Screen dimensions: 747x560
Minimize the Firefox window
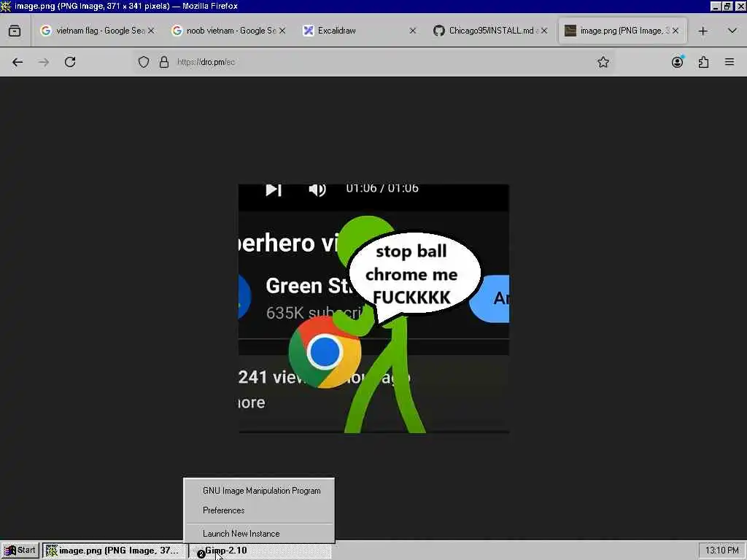tap(716, 6)
